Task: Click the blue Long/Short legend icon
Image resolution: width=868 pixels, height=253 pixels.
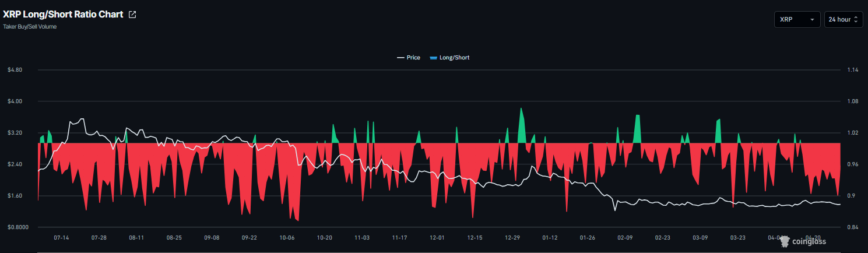Action: pos(433,58)
